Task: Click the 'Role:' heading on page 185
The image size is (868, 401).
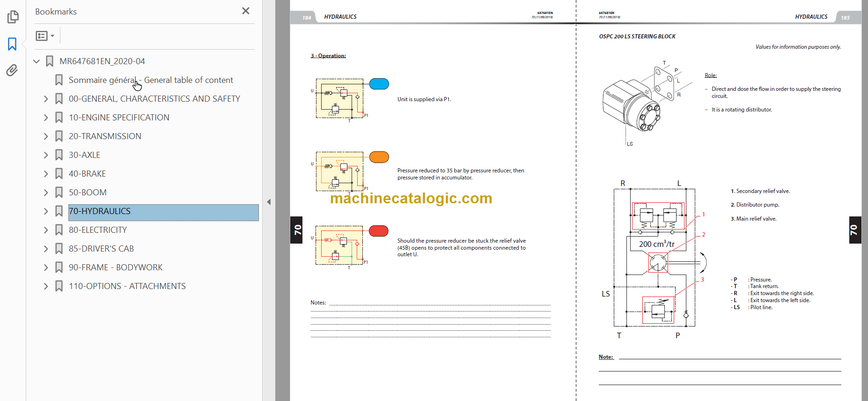Action: click(x=711, y=75)
